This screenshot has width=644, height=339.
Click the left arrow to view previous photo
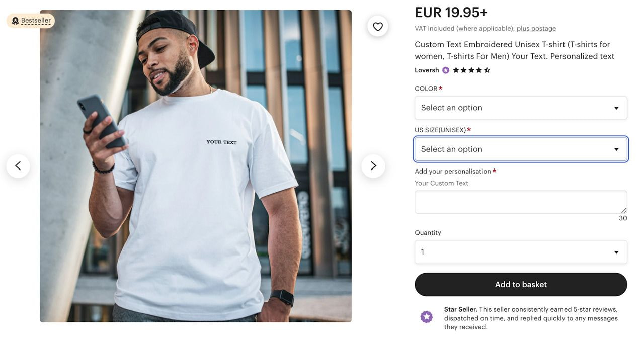click(x=18, y=165)
